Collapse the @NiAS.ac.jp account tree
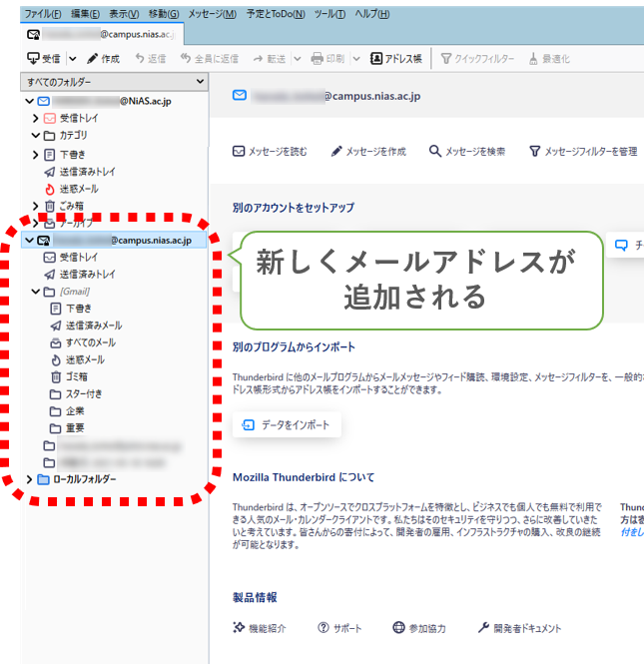 click(29, 101)
